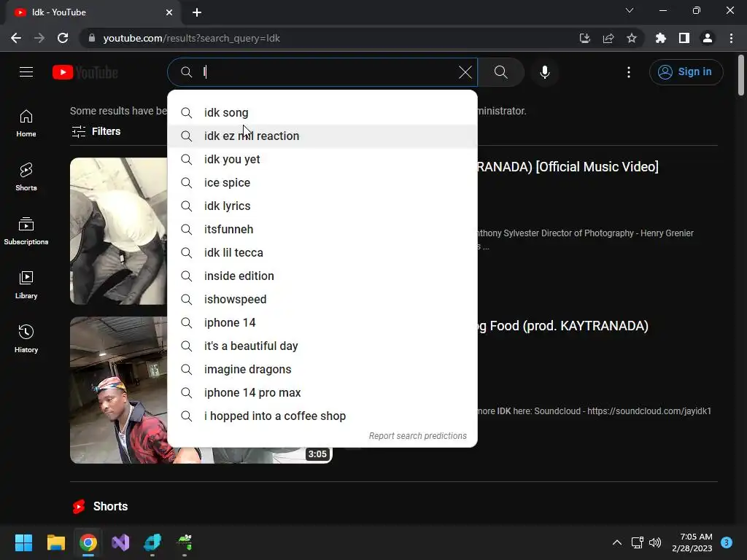Open the notification center badge
The width and height of the screenshot is (747, 560).
[x=727, y=542]
